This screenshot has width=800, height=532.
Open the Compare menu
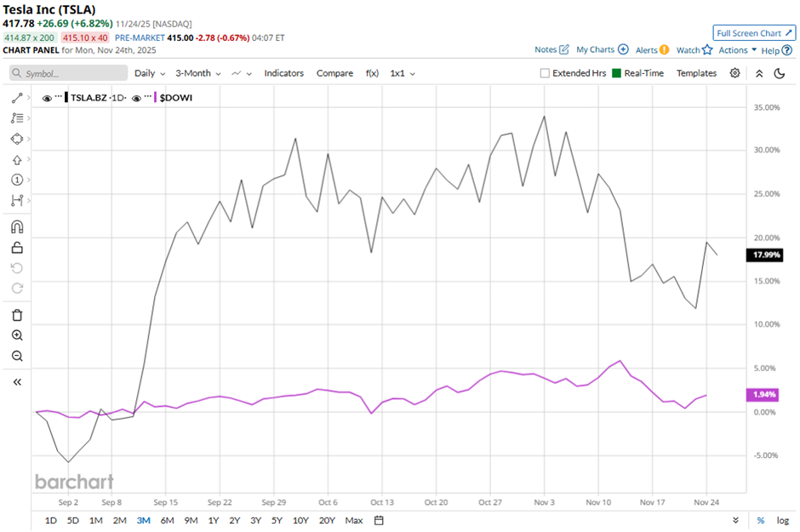pos(334,73)
